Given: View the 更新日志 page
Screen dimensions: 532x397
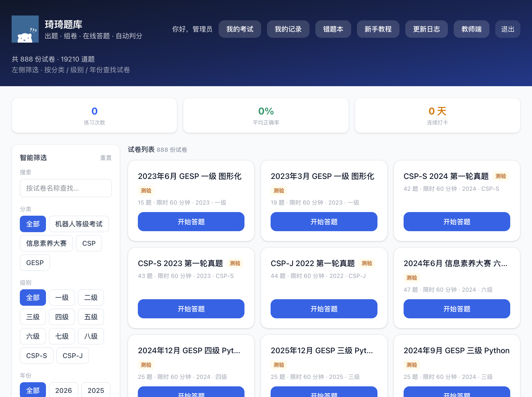Looking at the screenshot, I should pyautogui.click(x=426, y=29).
